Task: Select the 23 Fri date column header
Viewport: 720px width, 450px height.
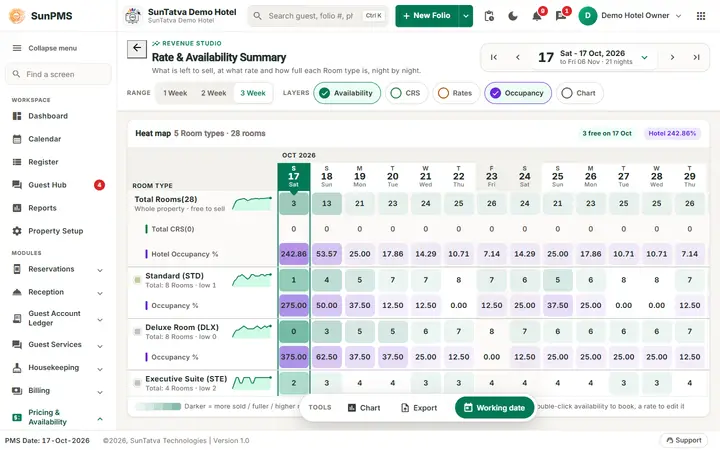Action: point(491,176)
